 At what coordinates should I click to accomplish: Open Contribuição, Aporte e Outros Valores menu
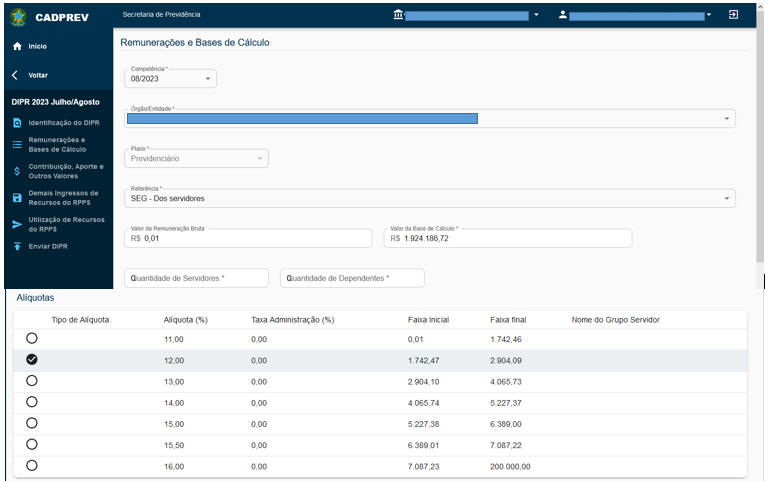click(65, 171)
